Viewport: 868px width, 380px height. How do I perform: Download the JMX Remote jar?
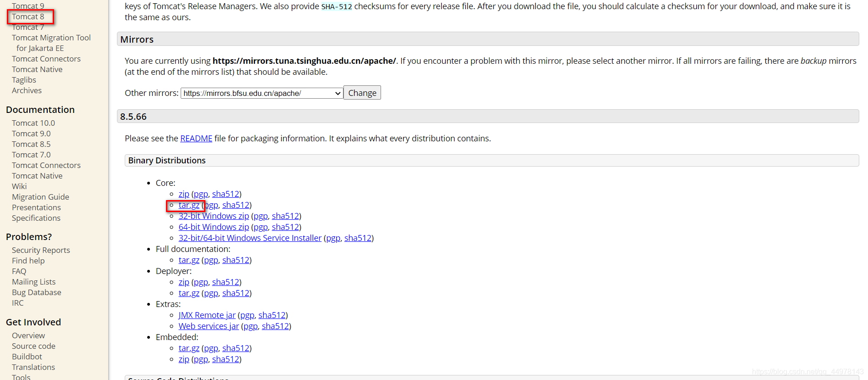(207, 315)
